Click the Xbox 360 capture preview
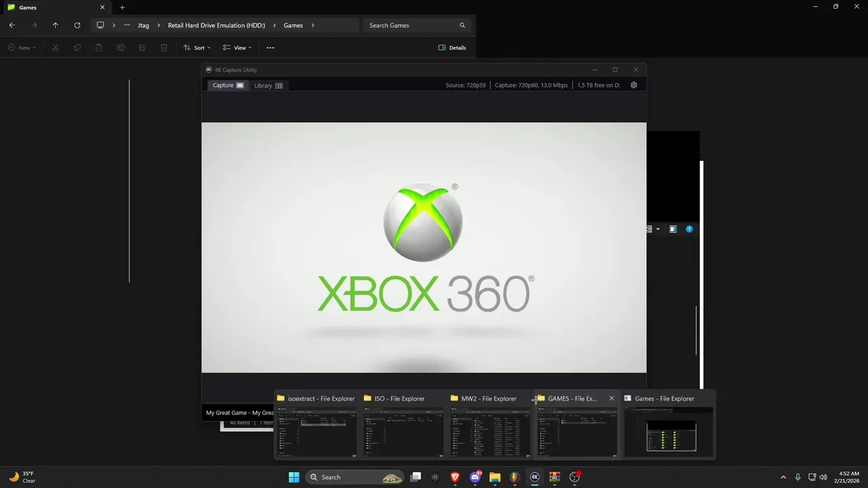Screen dimensions: 868x488 tap(424, 247)
